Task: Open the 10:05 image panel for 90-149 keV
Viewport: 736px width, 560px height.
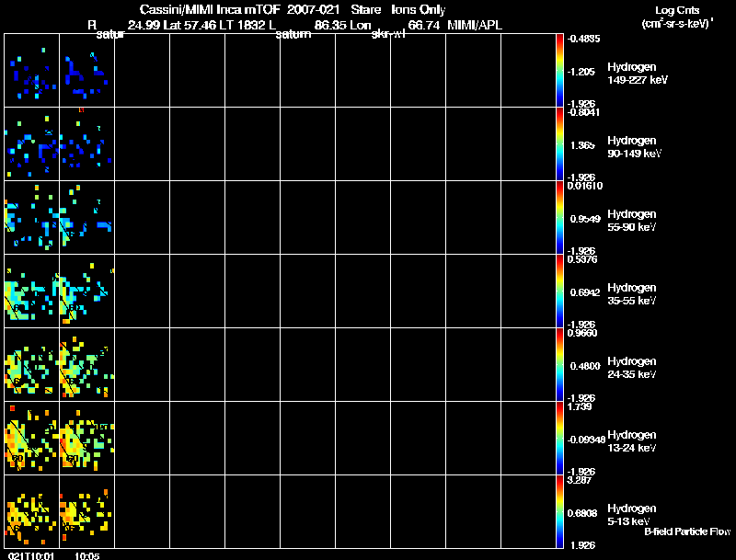Action: (x=86, y=144)
